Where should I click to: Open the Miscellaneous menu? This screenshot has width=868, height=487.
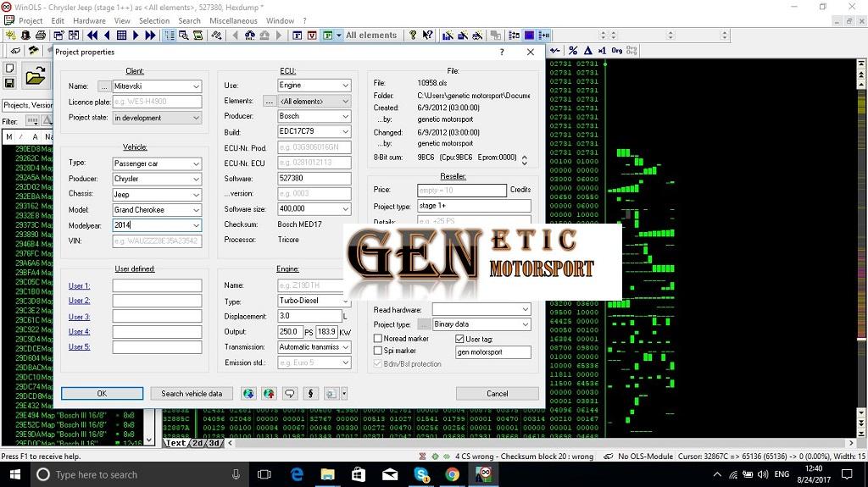click(x=232, y=20)
